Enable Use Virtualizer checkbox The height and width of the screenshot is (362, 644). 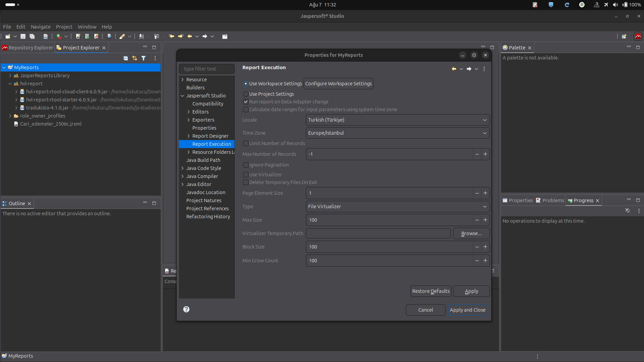246,175
